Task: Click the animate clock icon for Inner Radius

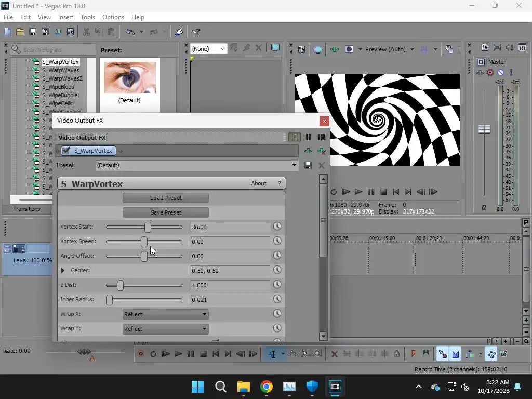Action: pyautogui.click(x=277, y=299)
